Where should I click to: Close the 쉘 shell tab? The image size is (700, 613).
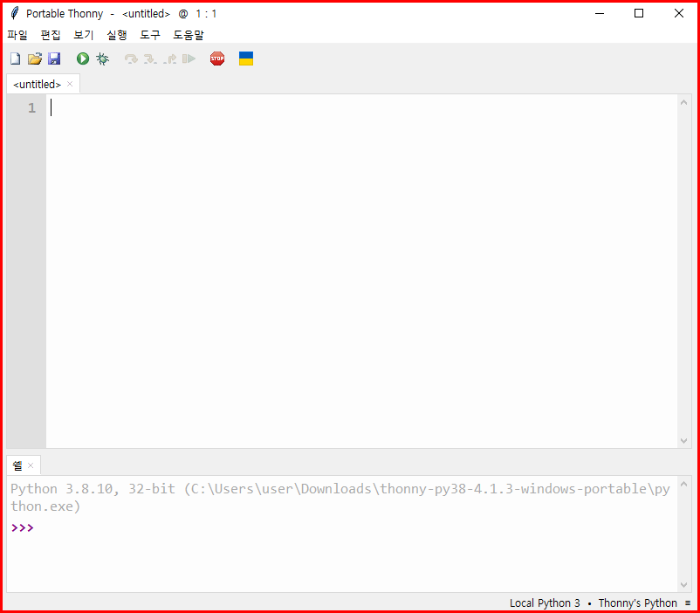click(31, 465)
